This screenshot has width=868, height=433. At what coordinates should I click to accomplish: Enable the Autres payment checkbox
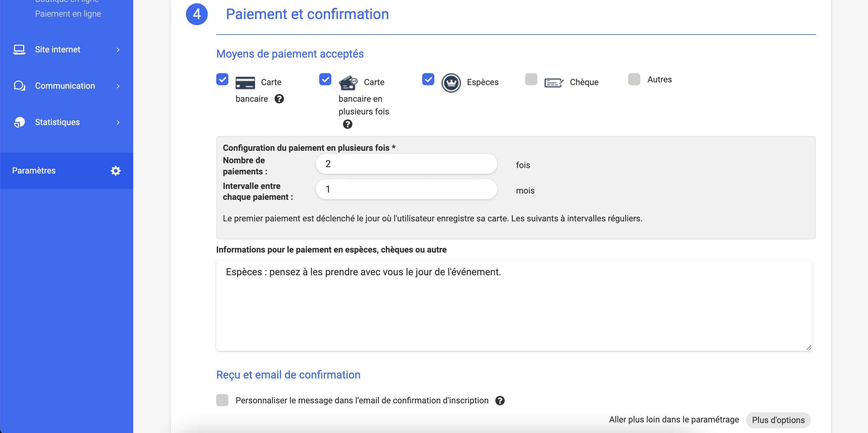(x=634, y=80)
